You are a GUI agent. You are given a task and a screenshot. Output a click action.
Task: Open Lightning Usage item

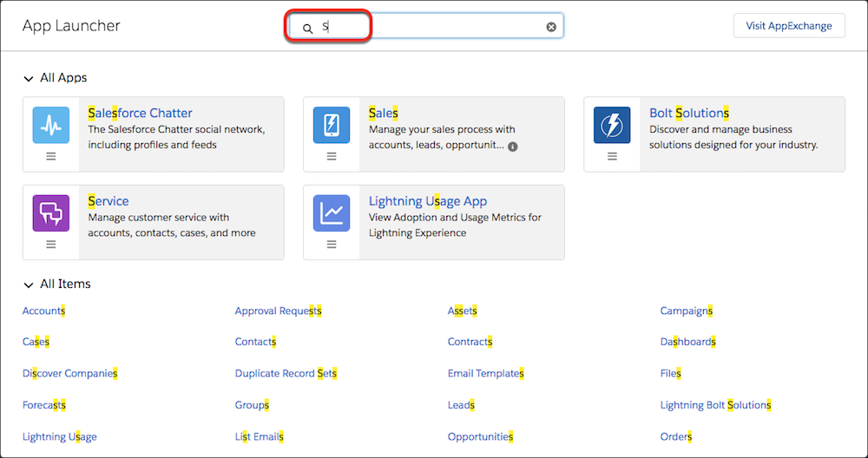[x=59, y=436]
